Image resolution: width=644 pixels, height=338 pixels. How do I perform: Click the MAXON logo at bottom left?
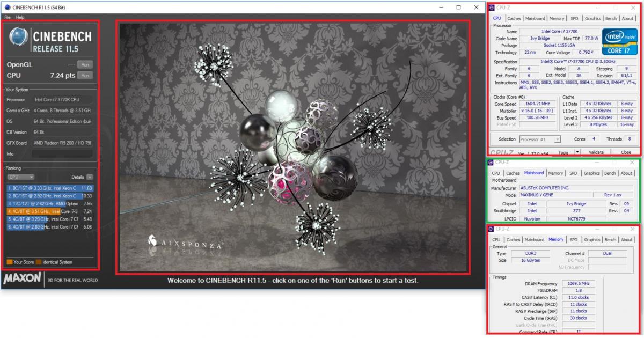[23, 279]
